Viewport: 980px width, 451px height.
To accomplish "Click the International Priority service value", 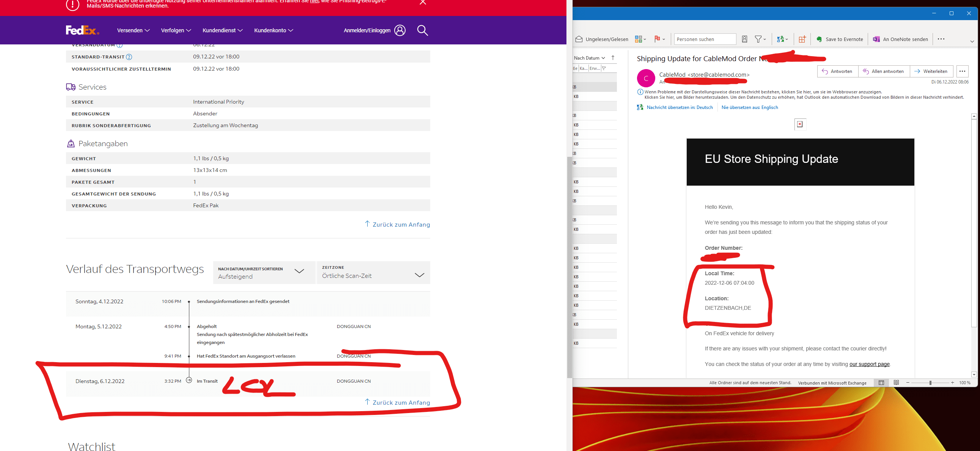I will pyautogui.click(x=219, y=102).
